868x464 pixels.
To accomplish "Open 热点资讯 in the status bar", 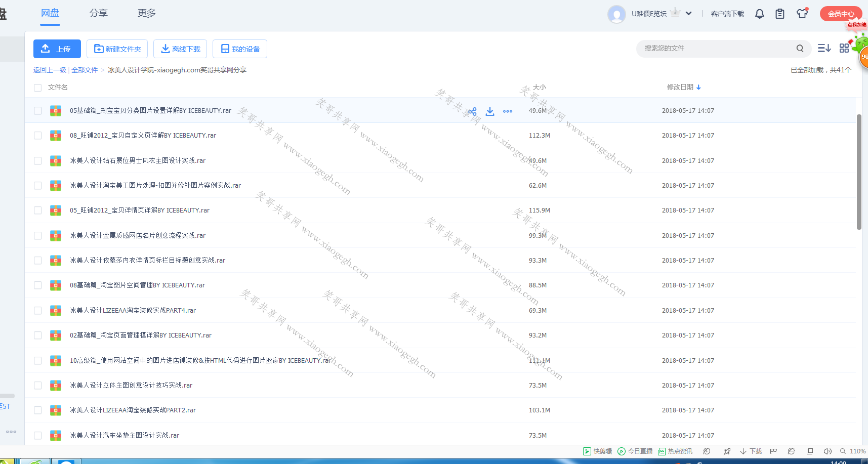I will 675,451.
